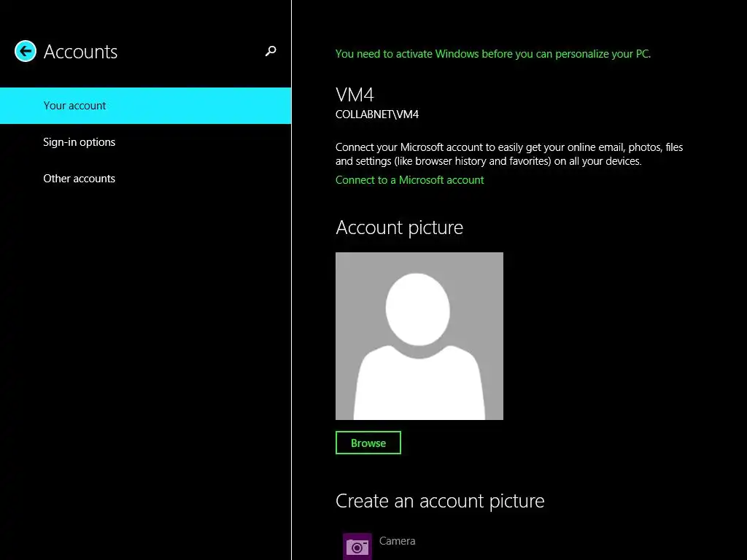The image size is (747, 560).
Task: Select Your account in the sidebar
Action: 145,106
